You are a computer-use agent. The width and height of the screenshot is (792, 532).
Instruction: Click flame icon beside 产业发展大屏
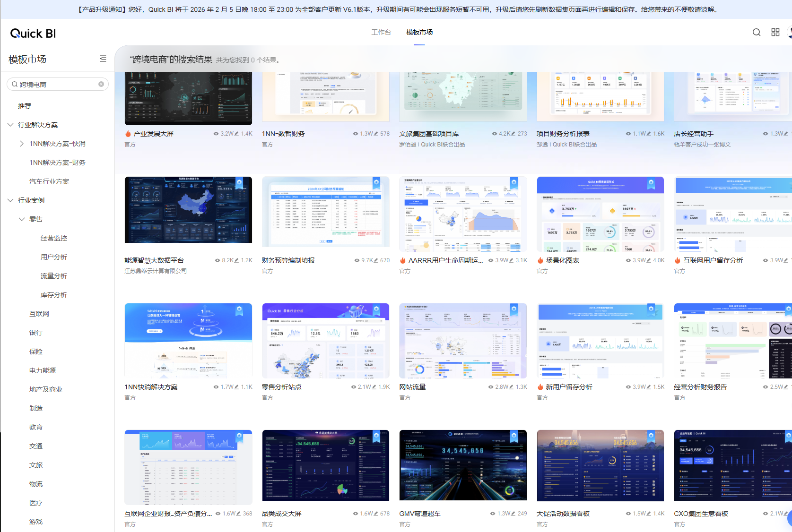[128, 134]
